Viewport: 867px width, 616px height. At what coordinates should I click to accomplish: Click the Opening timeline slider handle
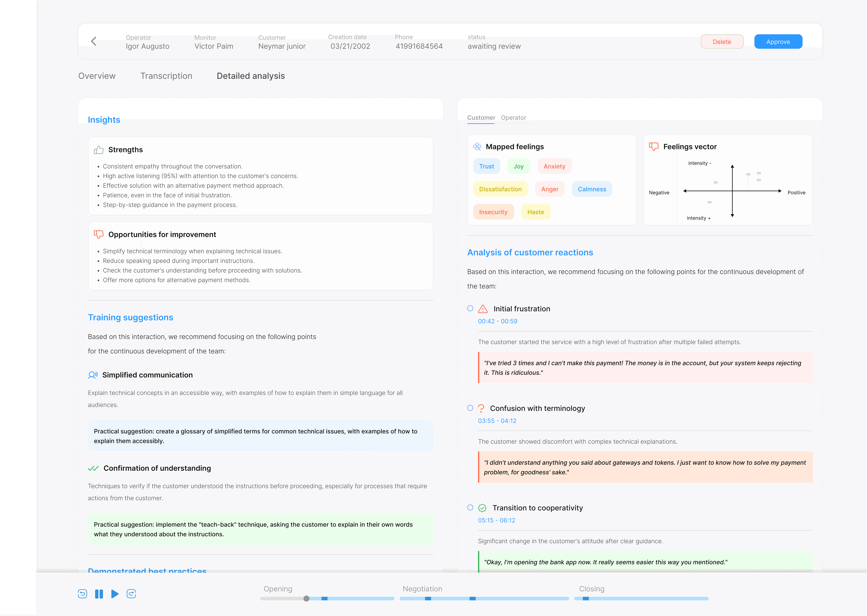306,599
